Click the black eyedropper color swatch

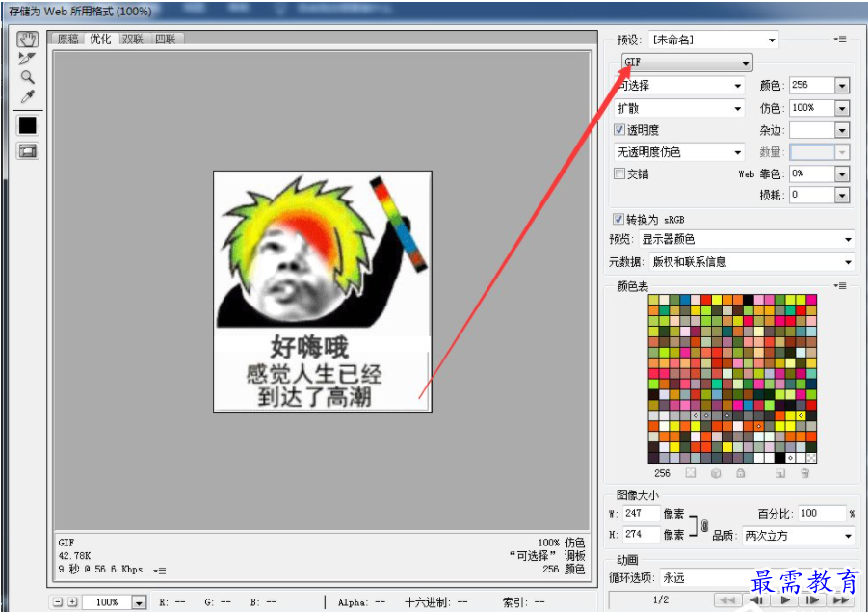click(28, 125)
